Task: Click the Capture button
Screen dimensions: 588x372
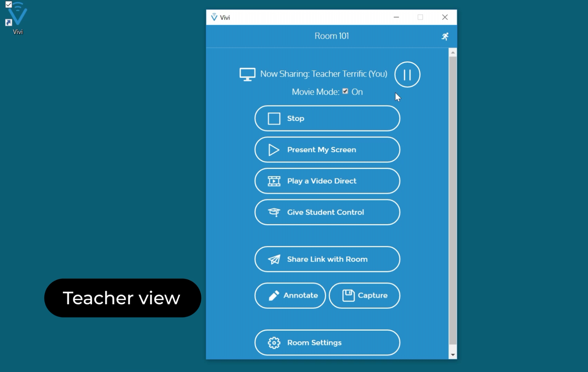Action: tap(364, 296)
